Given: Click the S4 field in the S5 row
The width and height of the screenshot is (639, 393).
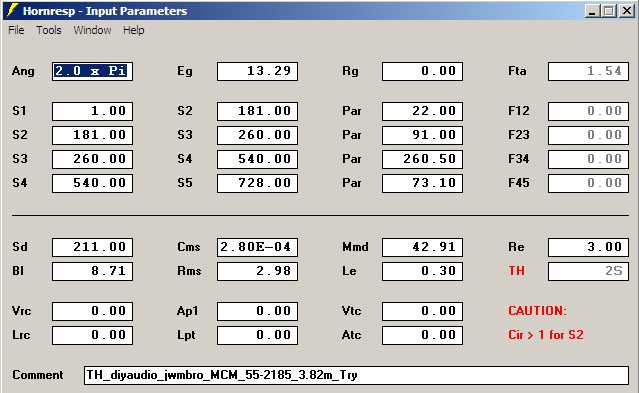Looking at the screenshot, I should 93,183.
